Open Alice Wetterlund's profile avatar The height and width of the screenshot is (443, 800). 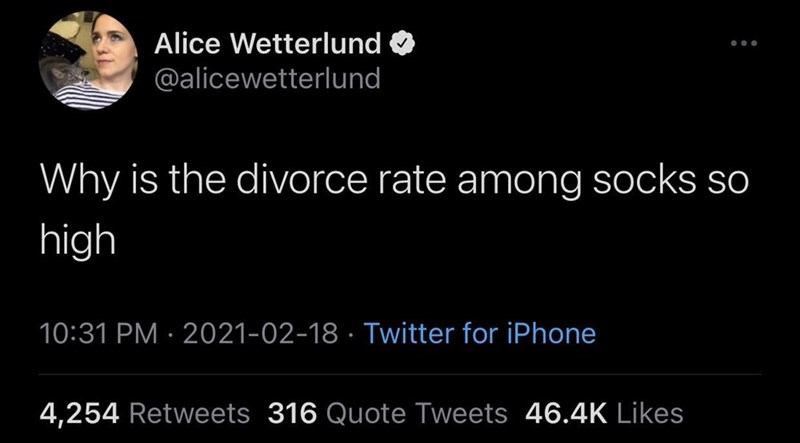pyautogui.click(x=88, y=61)
